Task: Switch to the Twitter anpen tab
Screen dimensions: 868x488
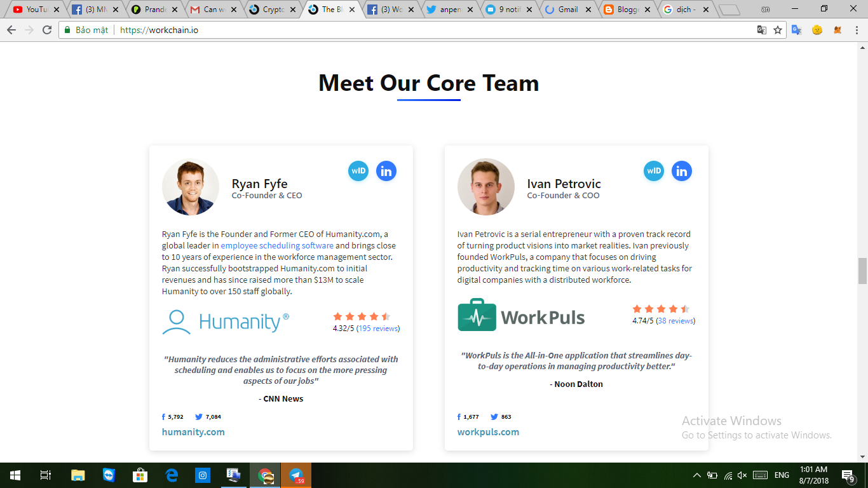Action: 449,10
